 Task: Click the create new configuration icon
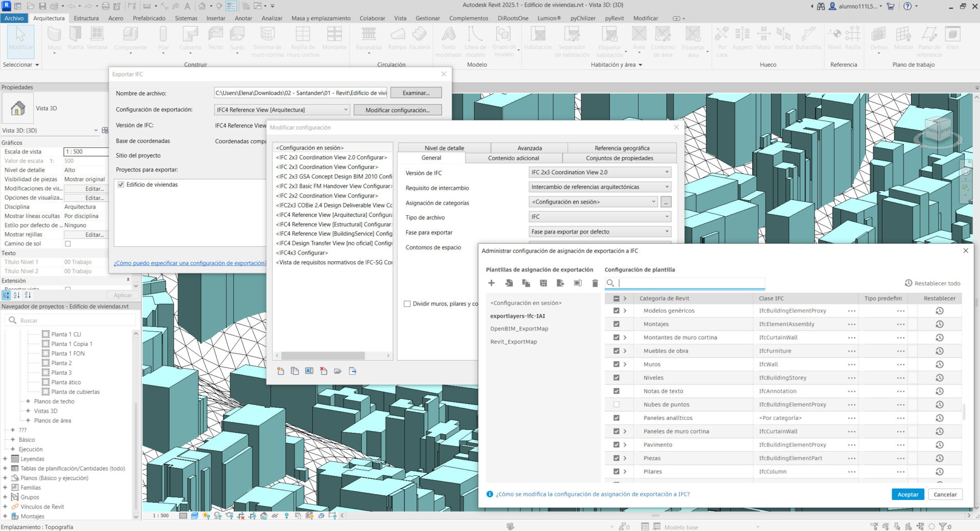pos(280,371)
